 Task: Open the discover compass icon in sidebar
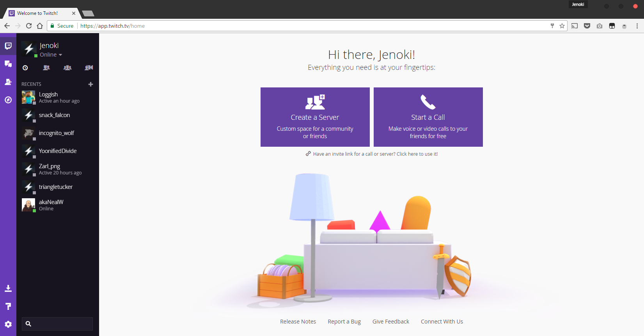[x=8, y=100]
